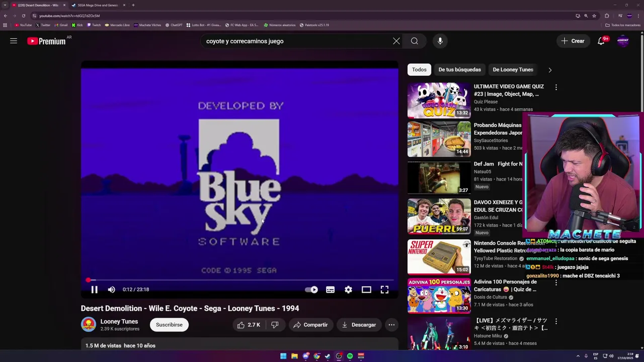Enter fullscreen mode
The image size is (644, 362).
[384, 290]
